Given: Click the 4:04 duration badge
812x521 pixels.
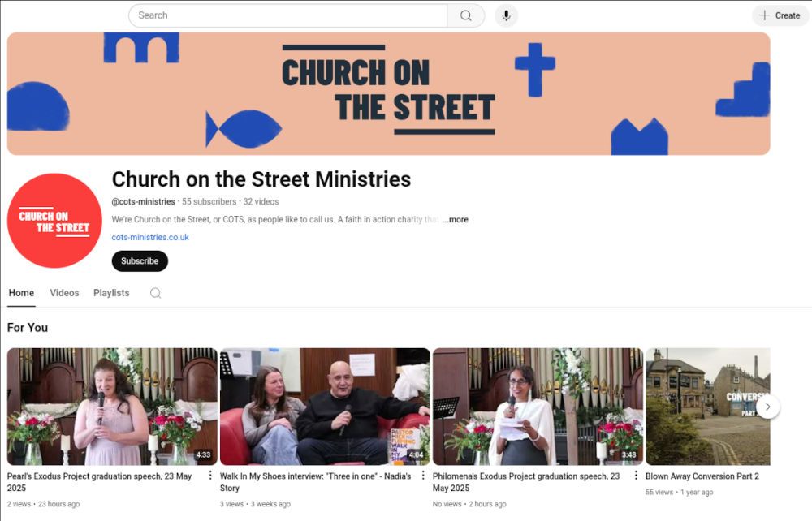Looking at the screenshot, I should [x=417, y=454].
